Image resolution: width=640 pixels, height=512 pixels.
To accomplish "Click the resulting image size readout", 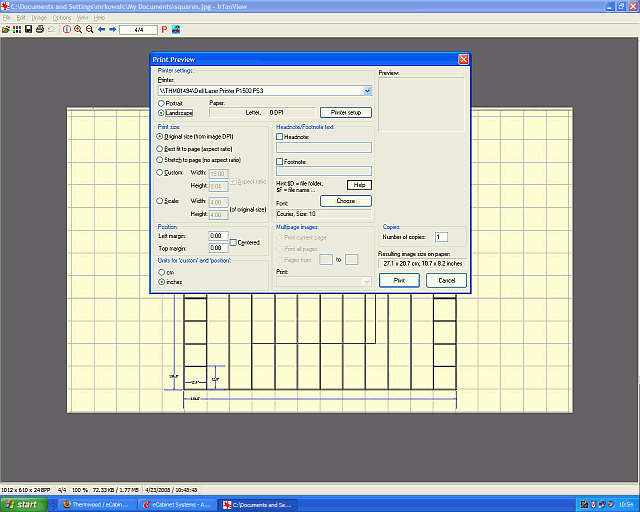I will [422, 264].
